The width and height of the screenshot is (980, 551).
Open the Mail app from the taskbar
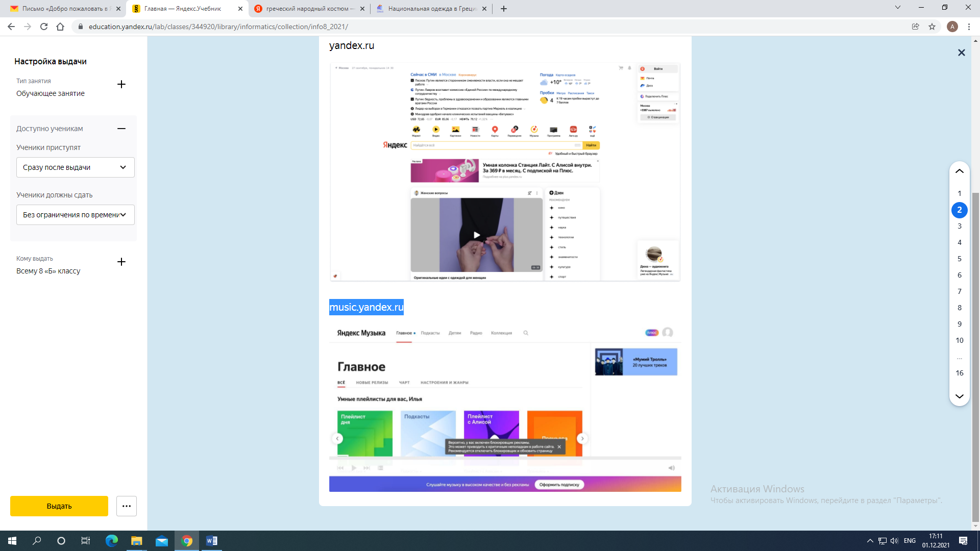tap(162, 541)
